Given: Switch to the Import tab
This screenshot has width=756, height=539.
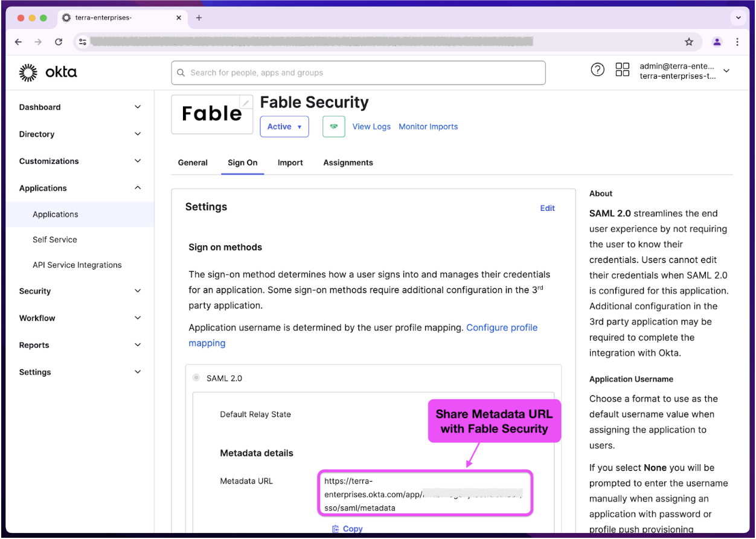Looking at the screenshot, I should pos(290,163).
